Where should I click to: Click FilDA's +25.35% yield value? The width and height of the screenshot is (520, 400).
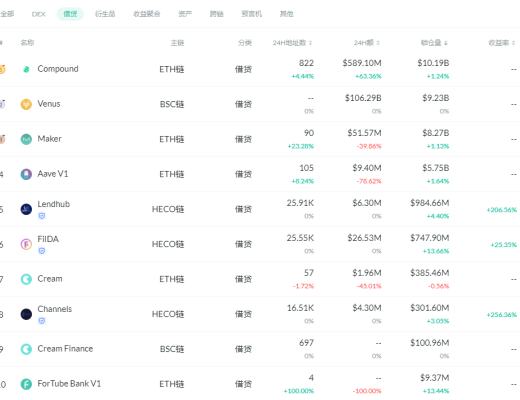503,245
